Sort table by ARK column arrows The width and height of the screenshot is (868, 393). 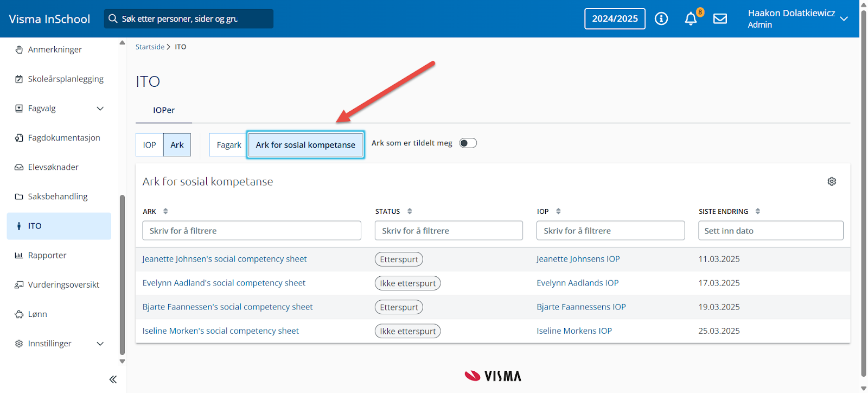pyautogui.click(x=165, y=211)
